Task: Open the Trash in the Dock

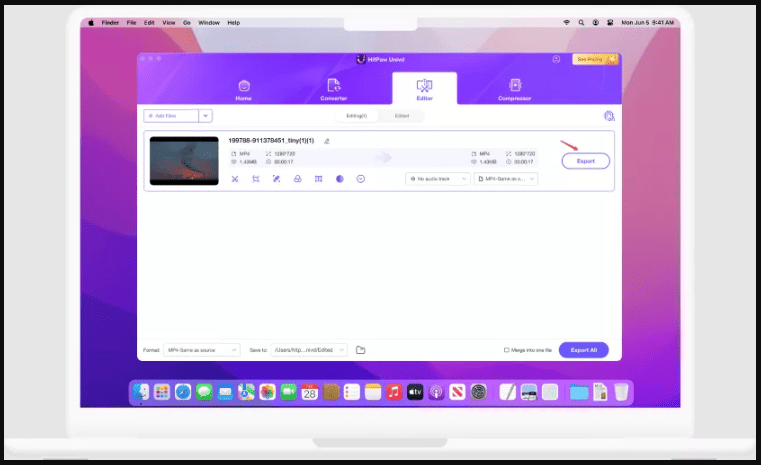Action: 621,392
